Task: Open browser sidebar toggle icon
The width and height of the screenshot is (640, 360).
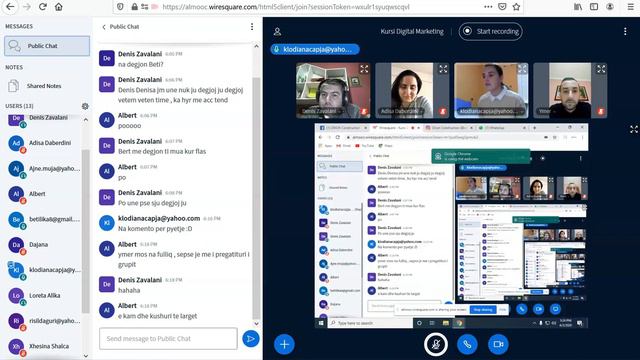Action: pyautogui.click(x=594, y=7)
